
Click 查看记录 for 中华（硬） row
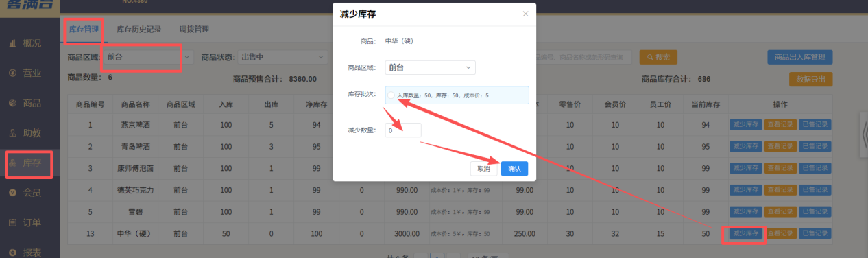point(780,234)
